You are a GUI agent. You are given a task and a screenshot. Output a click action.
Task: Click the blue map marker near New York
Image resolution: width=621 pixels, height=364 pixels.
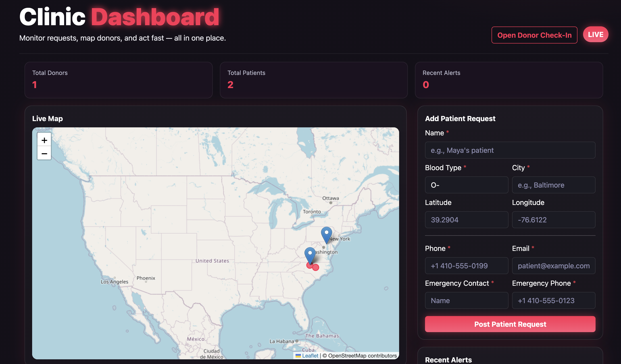[x=326, y=234]
